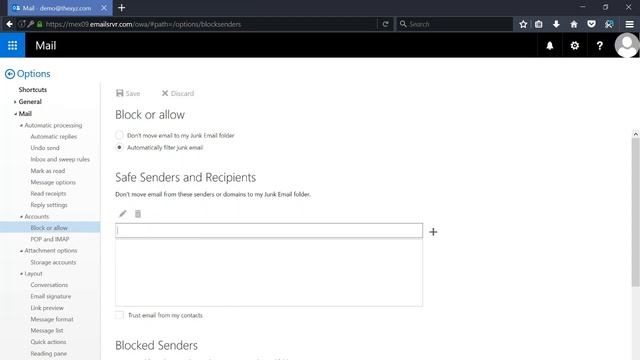
Task: Open Message list settings
Action: click(47, 331)
